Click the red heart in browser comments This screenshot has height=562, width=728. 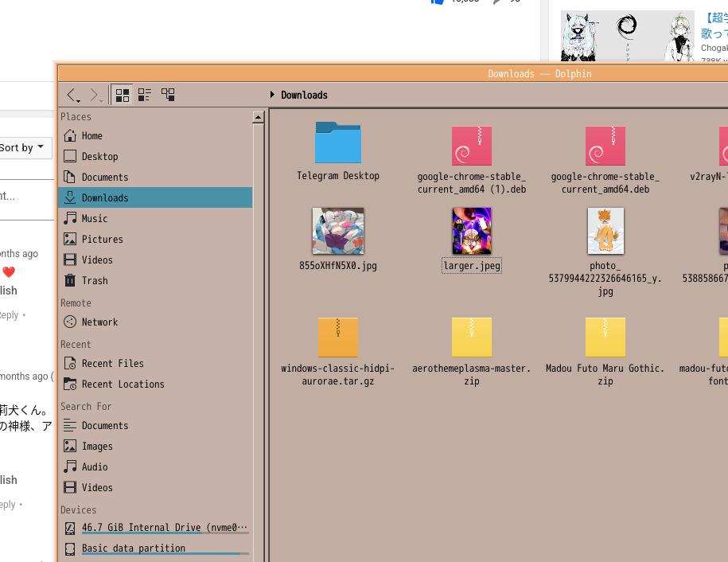click(x=9, y=271)
